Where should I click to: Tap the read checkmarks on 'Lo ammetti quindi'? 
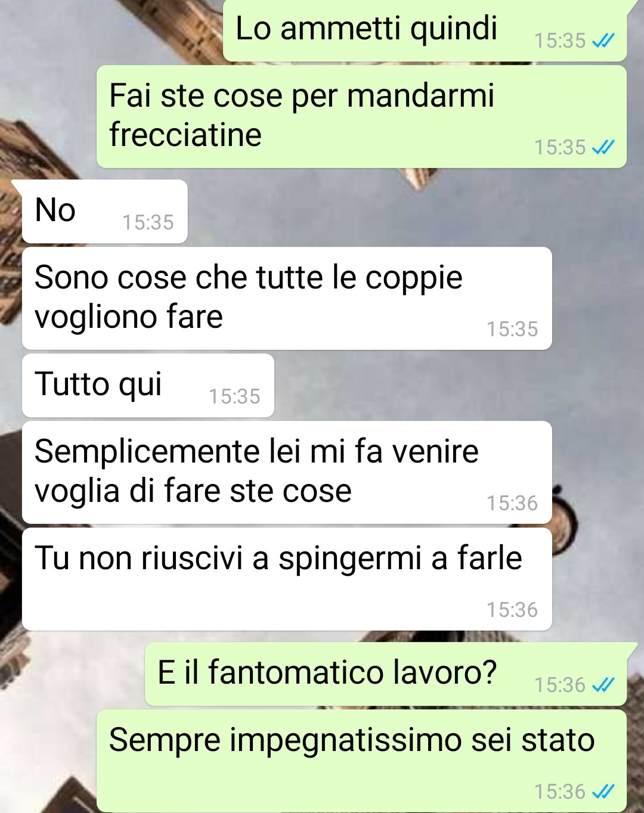click(603, 41)
